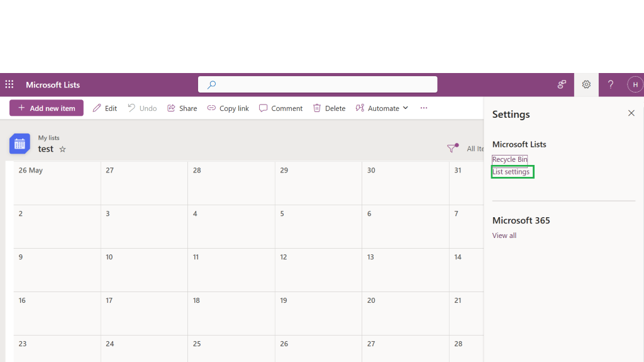Click the test list calendar icon
The width and height of the screenshot is (644, 362).
tap(19, 144)
